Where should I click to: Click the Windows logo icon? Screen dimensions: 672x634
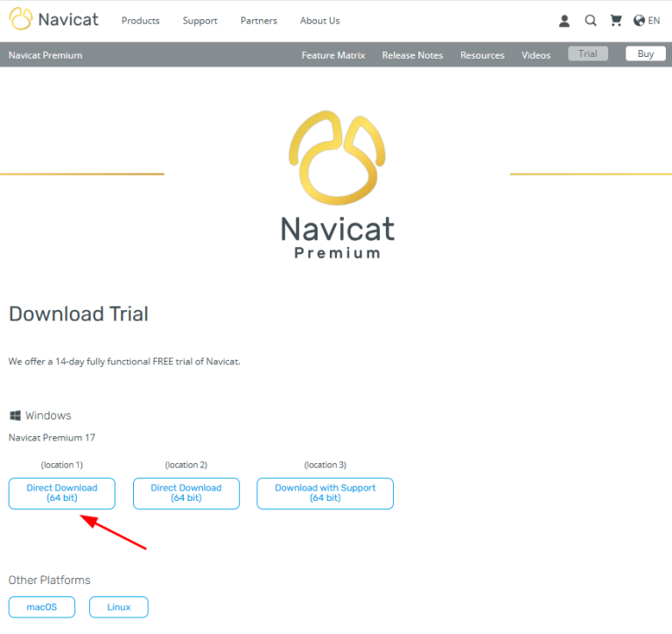click(15, 416)
